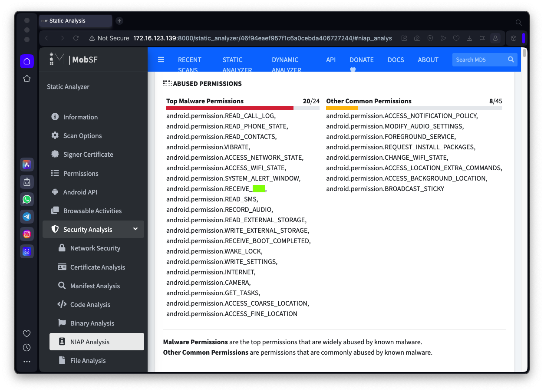Open Network Security under Security Analysis
The width and height of the screenshot is (544, 392).
(x=97, y=248)
